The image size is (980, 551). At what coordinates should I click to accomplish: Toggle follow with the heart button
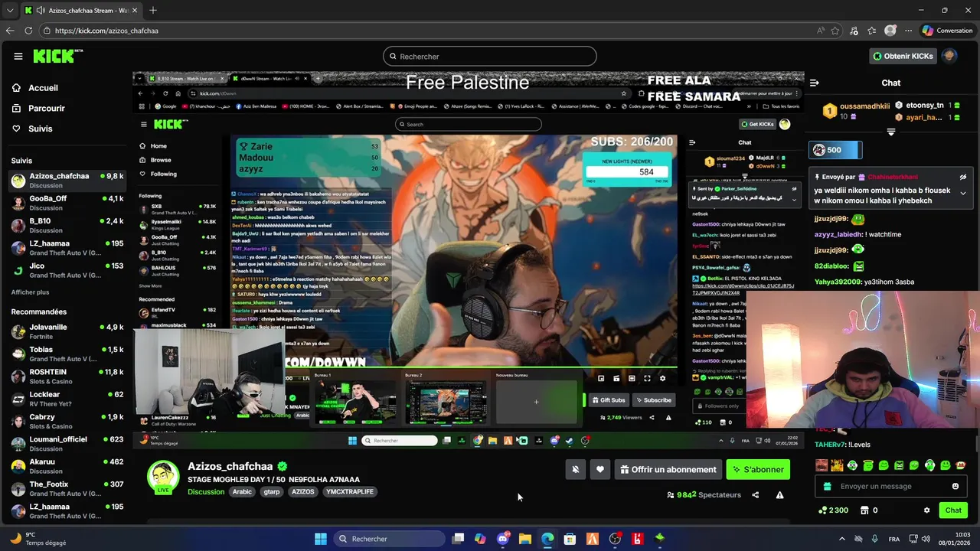pyautogui.click(x=600, y=470)
